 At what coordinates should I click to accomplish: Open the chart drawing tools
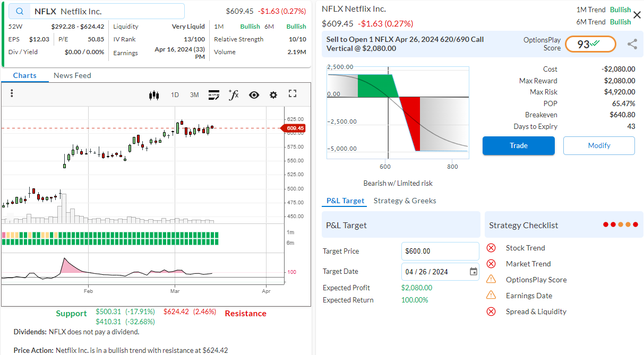click(213, 95)
